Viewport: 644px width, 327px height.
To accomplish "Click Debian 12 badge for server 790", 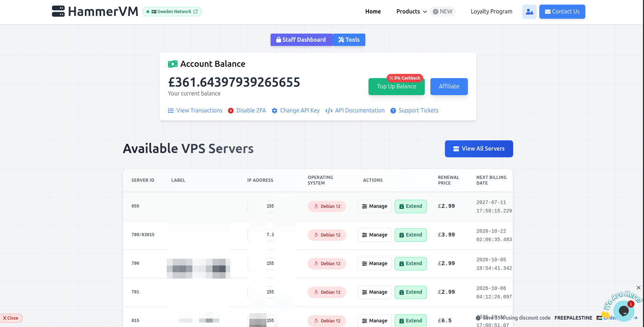I will coord(327,264).
